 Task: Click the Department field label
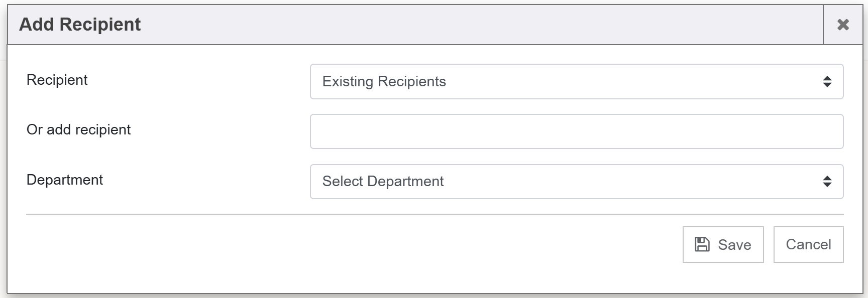pos(64,180)
